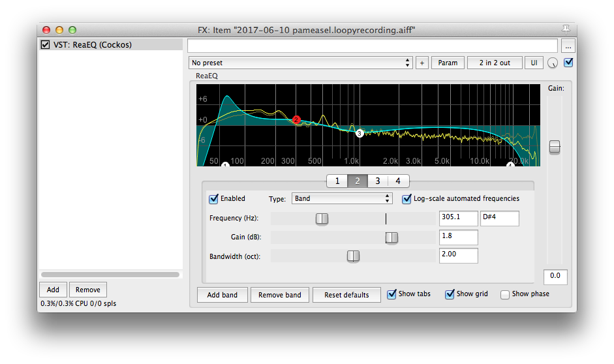Image resolution: width=614 pixels, height=364 pixels.
Task: Uncheck Show tabs option
Action: pos(391,294)
